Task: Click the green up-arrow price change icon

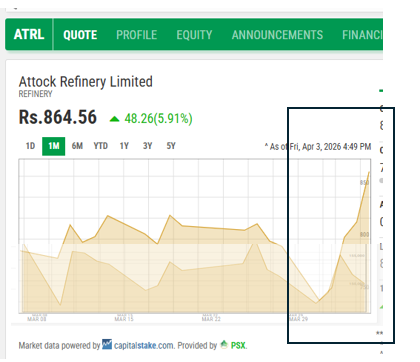Action: [114, 119]
